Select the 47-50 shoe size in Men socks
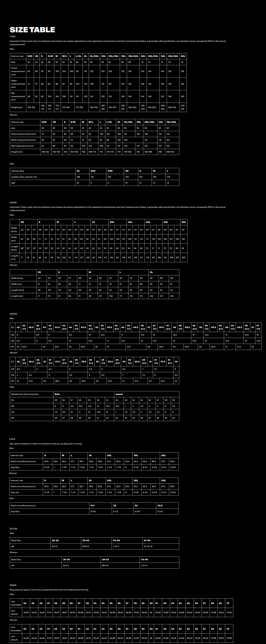 click(x=147, y=541)
